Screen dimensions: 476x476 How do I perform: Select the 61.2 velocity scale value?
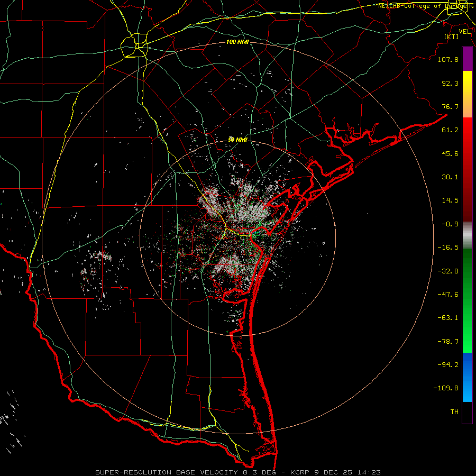tap(450, 130)
